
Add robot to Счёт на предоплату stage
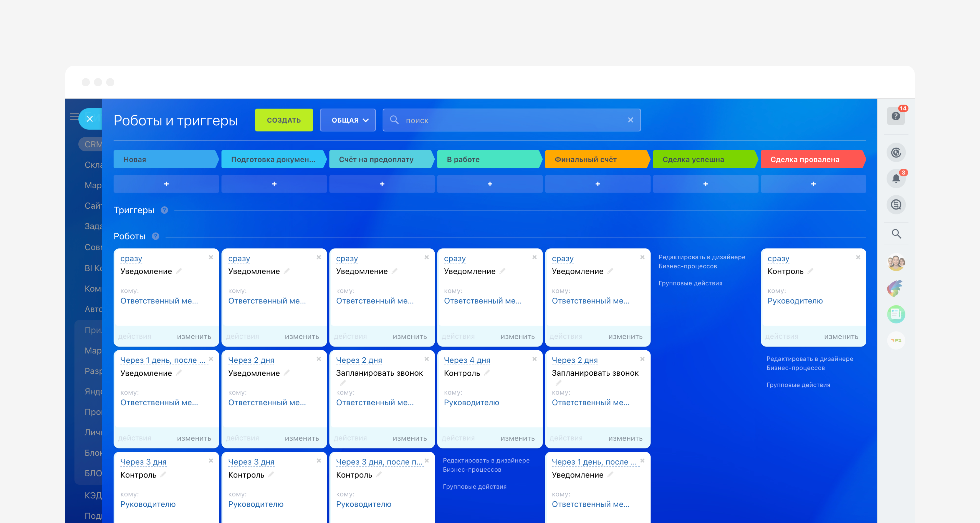382,184
